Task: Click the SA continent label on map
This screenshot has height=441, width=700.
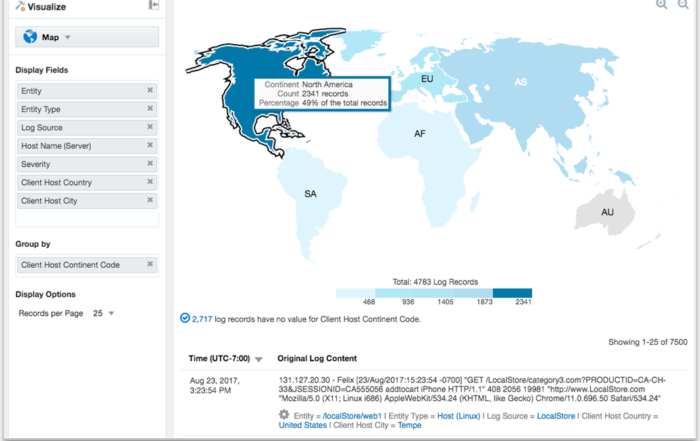Action: pos(310,194)
